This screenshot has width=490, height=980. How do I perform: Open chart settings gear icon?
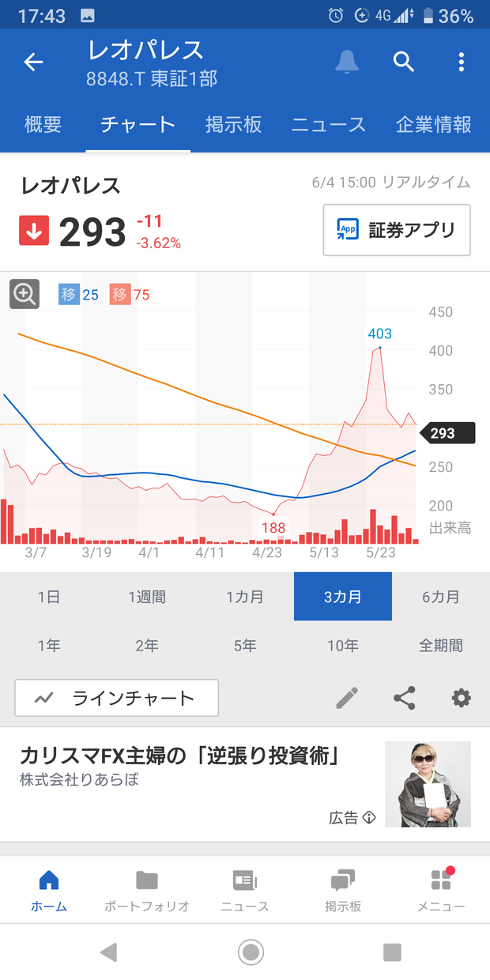(461, 698)
